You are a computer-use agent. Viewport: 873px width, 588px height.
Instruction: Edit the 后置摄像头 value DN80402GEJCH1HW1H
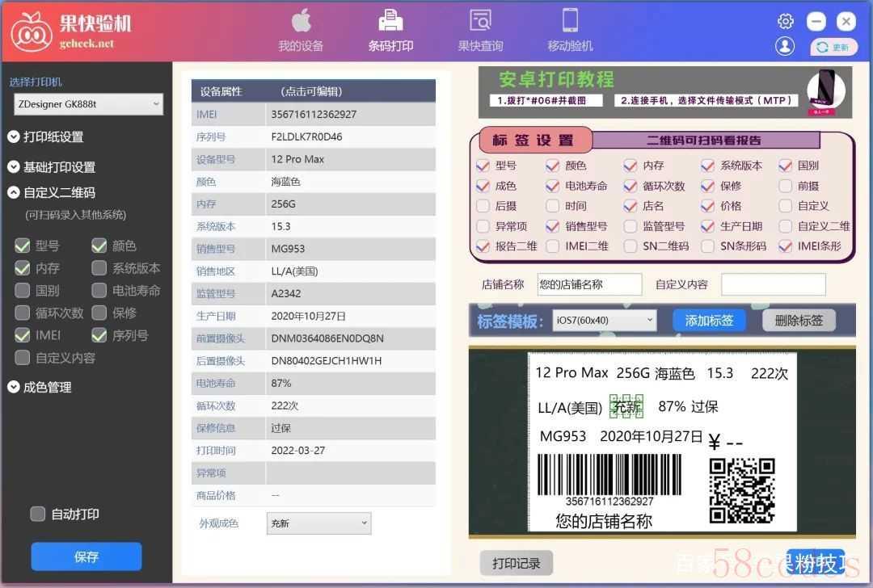coord(350,360)
